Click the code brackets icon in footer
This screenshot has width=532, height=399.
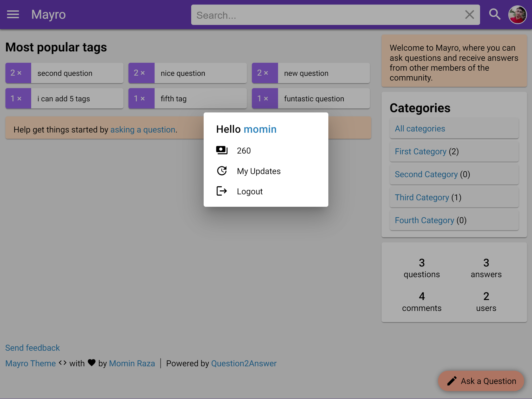tap(63, 363)
